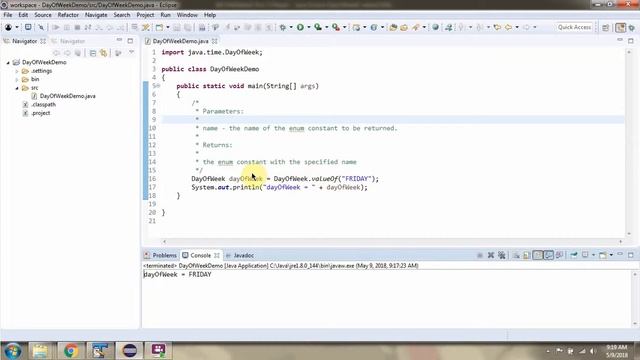The image size is (640, 360).
Task: Click Collapse All icon in Navigator toolbar
Action: (x=93, y=53)
